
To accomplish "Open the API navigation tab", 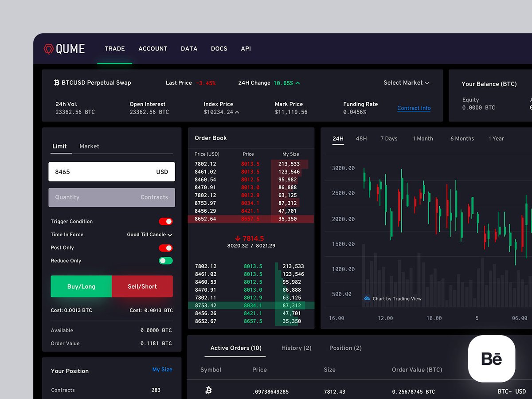I will [x=246, y=49].
